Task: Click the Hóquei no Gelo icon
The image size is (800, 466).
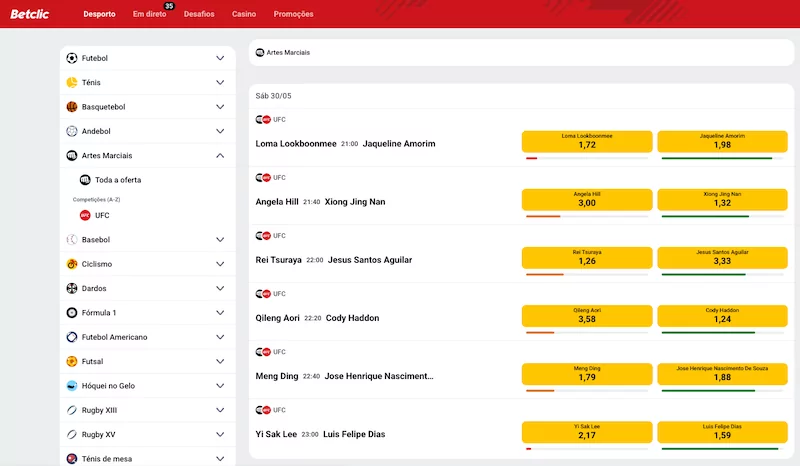Action: pyautogui.click(x=72, y=386)
